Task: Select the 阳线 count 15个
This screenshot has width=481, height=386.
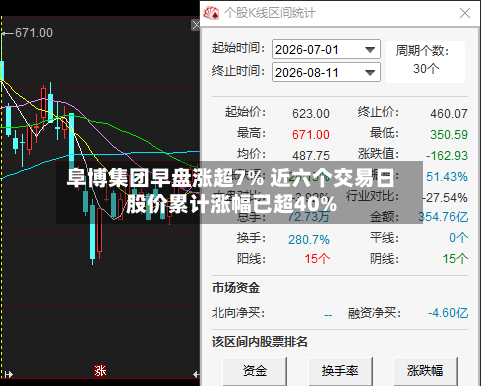Action: [317, 259]
